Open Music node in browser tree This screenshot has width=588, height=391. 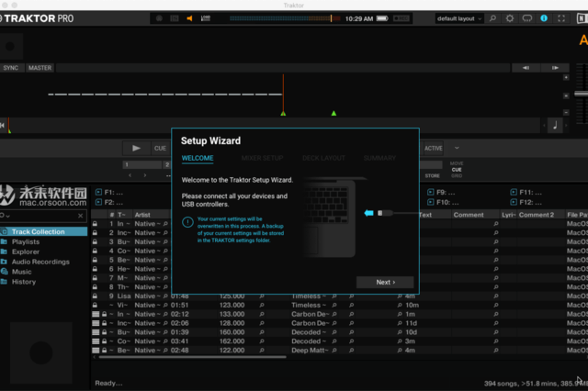coord(21,272)
